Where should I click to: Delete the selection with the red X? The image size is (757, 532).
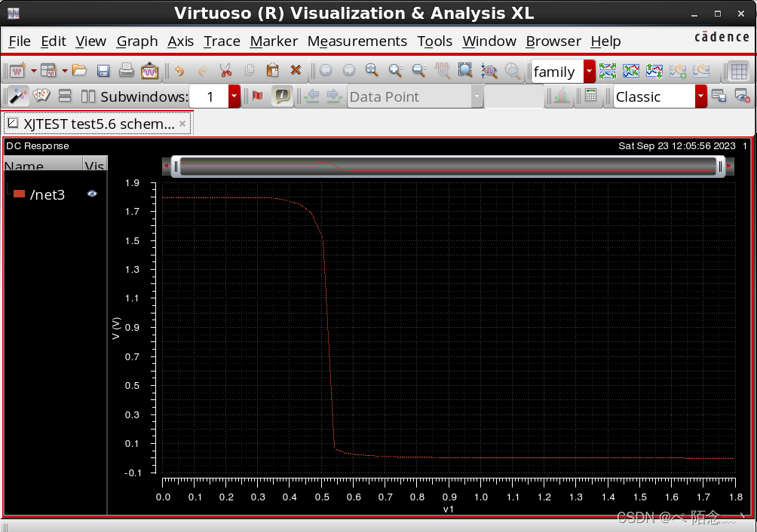[296, 70]
